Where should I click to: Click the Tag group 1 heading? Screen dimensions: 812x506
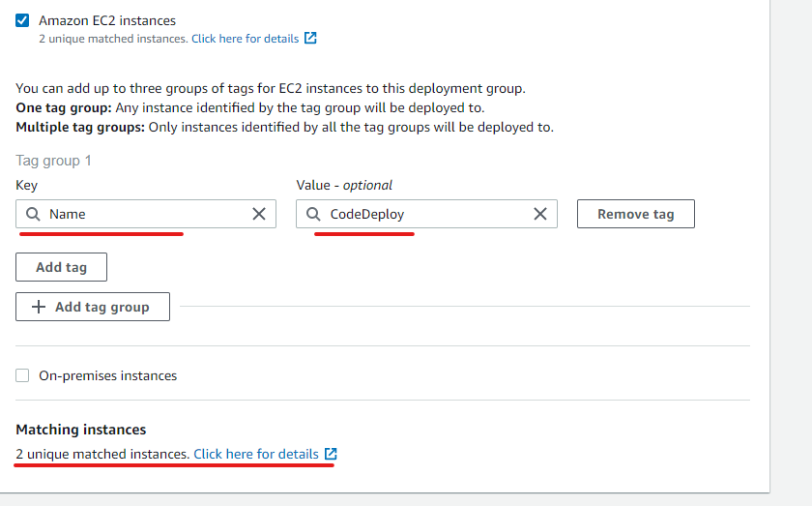53,161
